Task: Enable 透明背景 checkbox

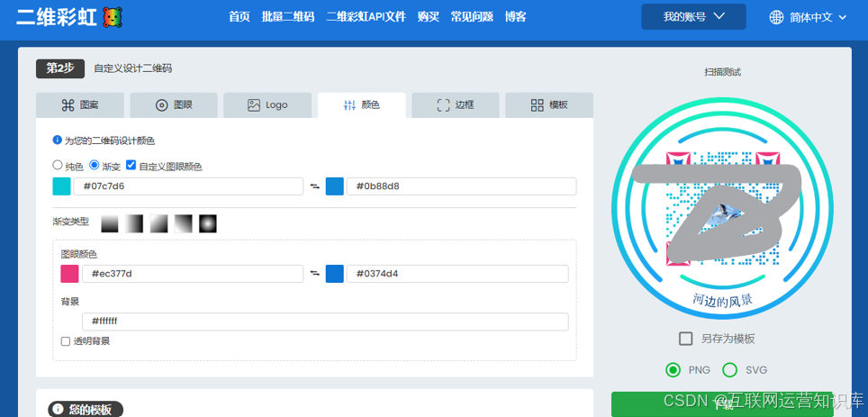Action: click(66, 341)
